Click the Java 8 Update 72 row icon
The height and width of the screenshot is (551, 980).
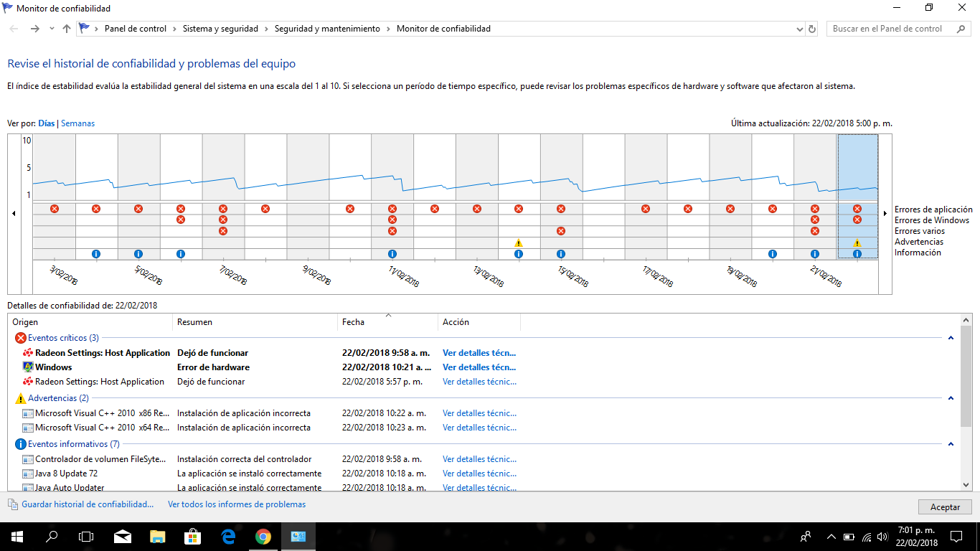[x=28, y=474]
